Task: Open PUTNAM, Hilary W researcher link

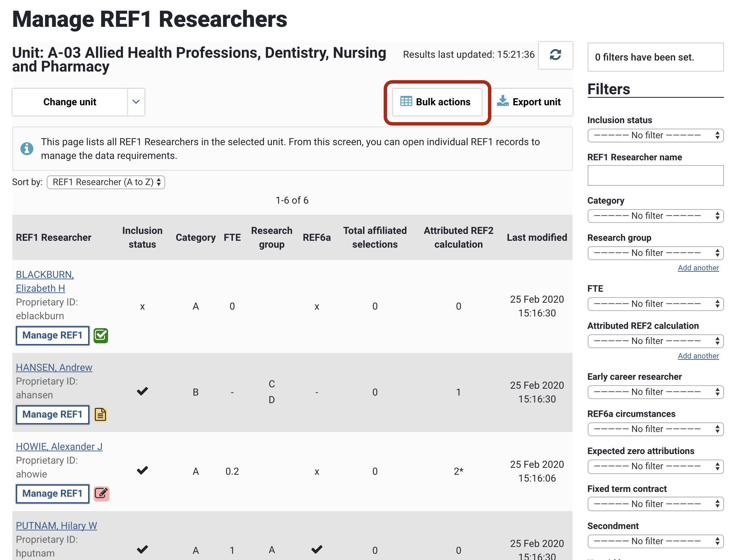Action: click(x=56, y=526)
